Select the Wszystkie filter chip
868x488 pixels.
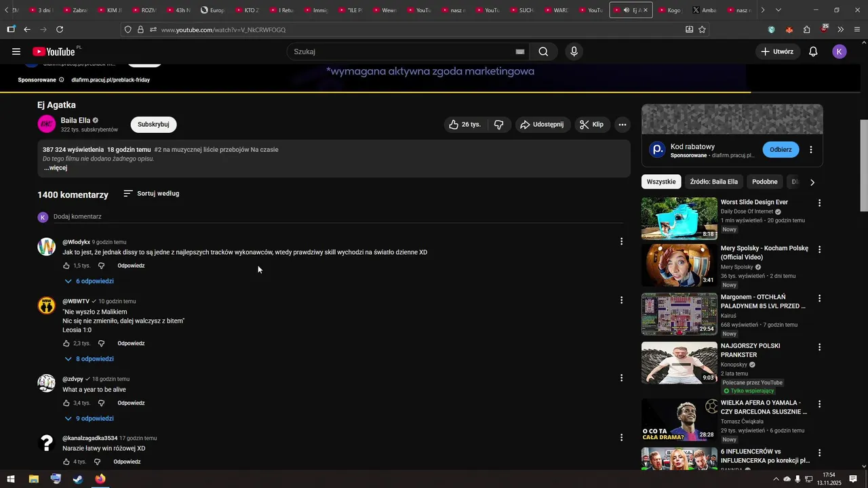[661, 182]
